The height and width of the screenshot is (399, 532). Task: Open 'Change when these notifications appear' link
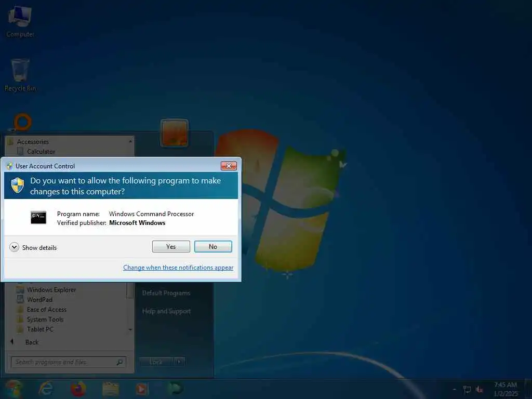coord(178,268)
